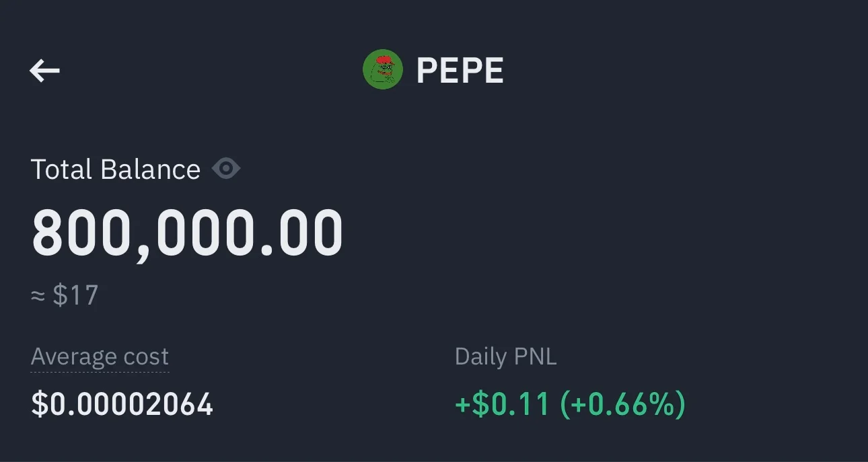The image size is (868, 462).
Task: Tap the dotted-underlined Average cost text
Action: pos(100,356)
